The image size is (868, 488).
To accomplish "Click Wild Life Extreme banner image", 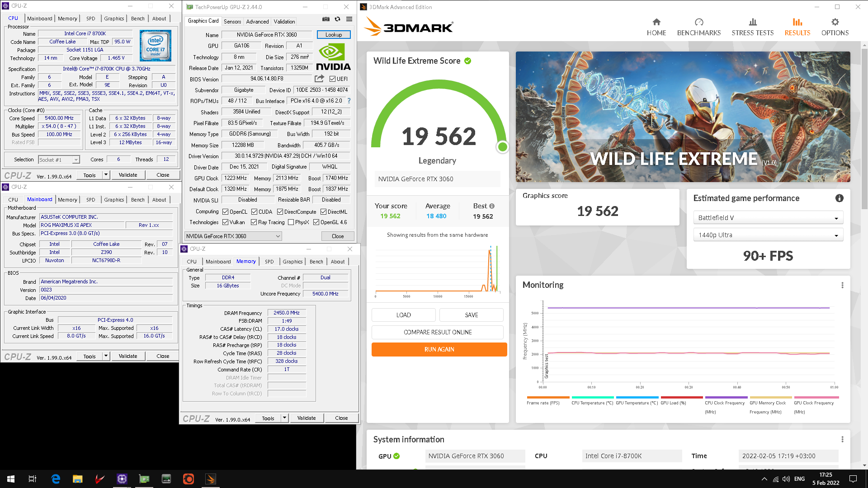I will (x=683, y=117).
